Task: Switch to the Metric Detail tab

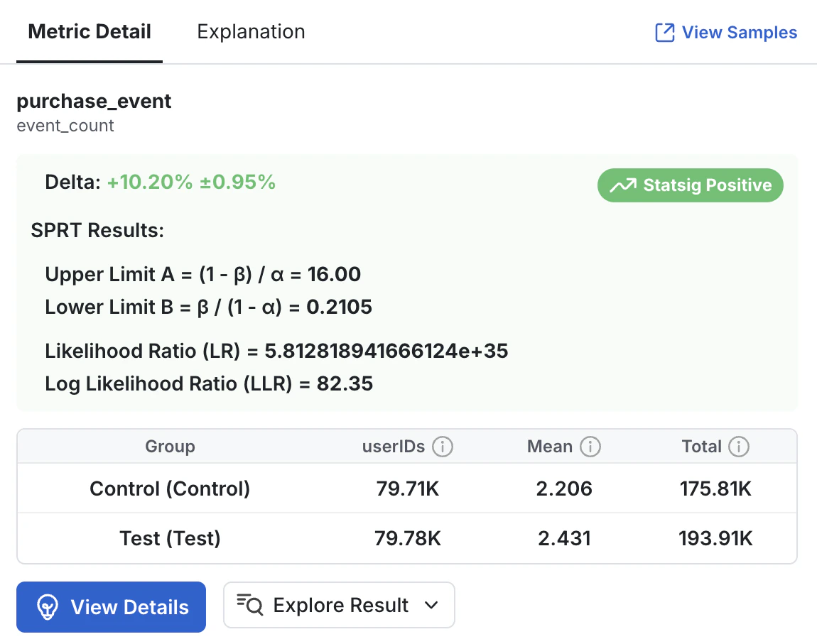Action: click(89, 32)
